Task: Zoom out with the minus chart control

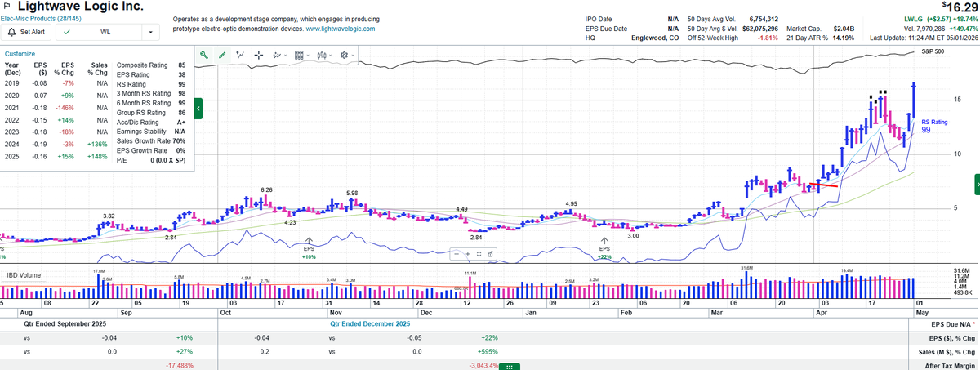Action: point(457,254)
